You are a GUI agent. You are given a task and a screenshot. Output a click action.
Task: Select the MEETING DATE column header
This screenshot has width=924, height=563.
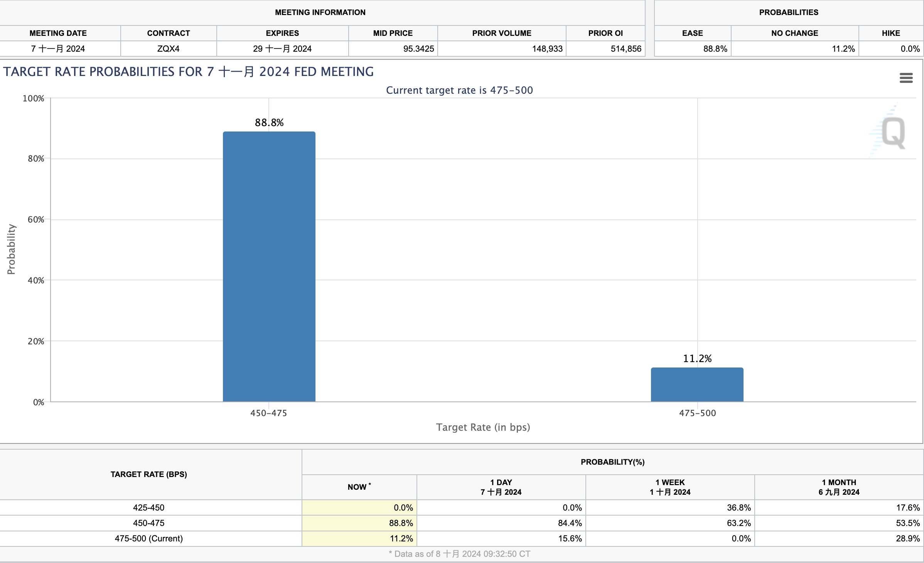click(58, 33)
